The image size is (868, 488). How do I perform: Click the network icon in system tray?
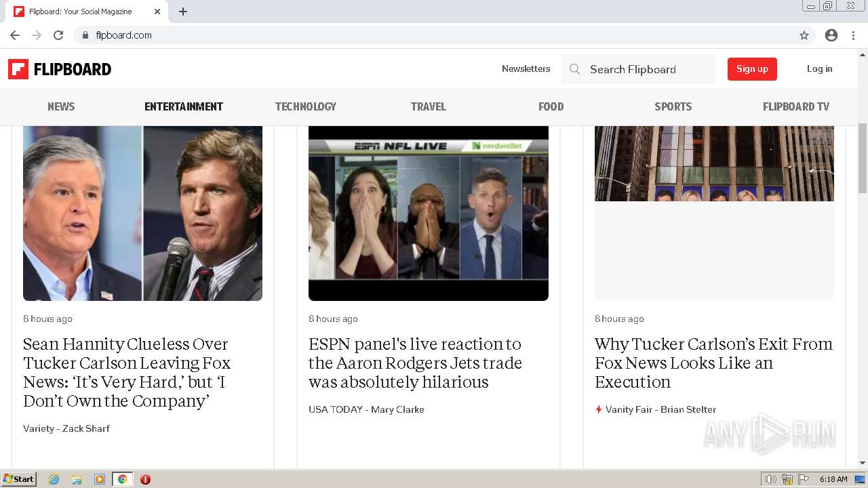pyautogui.click(x=787, y=479)
